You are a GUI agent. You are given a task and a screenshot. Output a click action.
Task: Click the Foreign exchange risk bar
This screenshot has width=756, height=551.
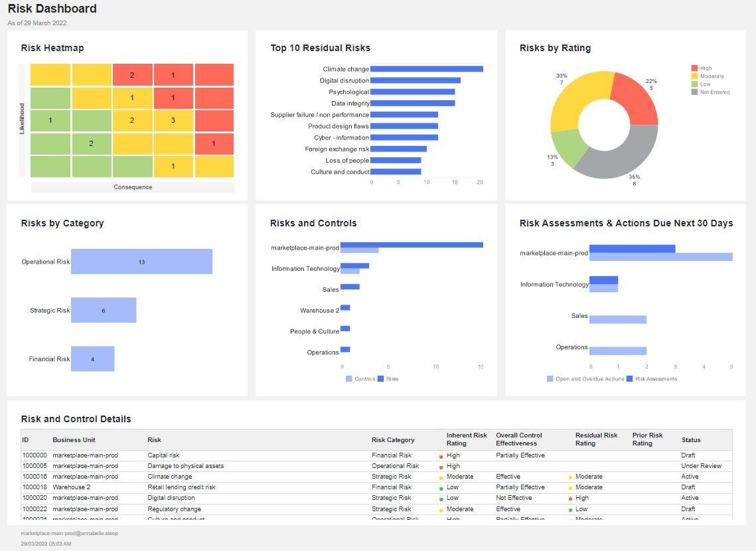pos(399,149)
